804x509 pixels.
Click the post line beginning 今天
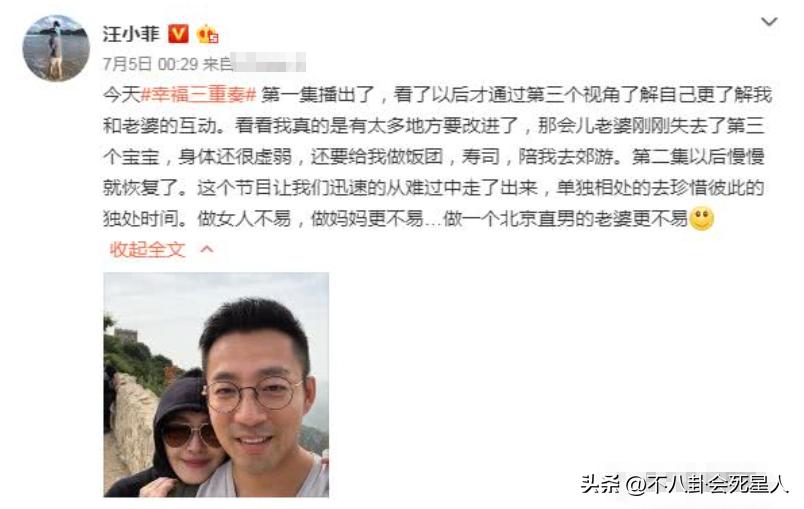437,95
